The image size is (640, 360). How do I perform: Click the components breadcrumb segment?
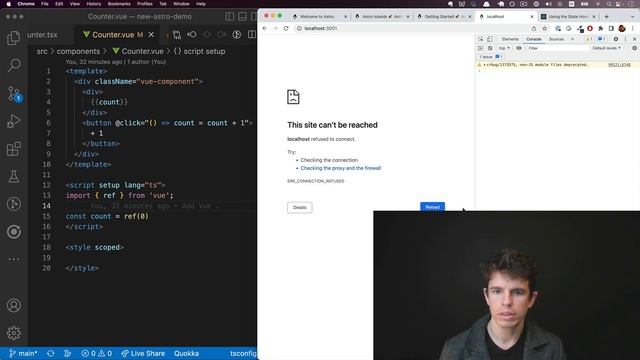click(78, 51)
